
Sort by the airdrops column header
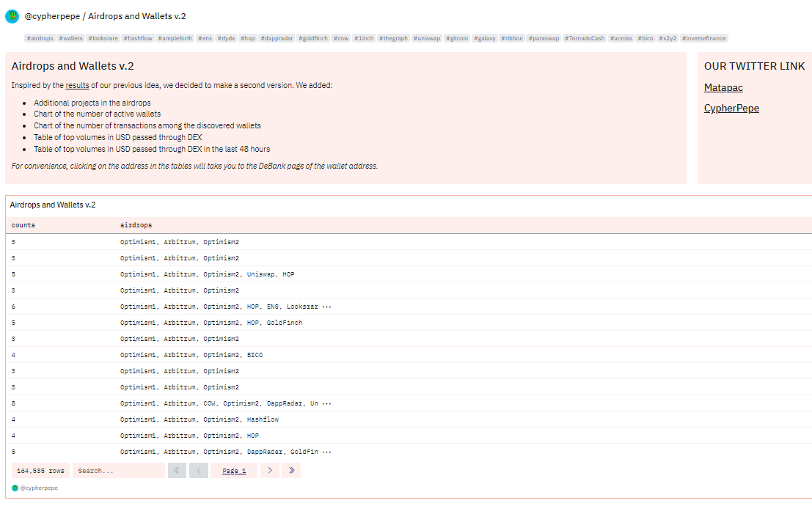136,225
